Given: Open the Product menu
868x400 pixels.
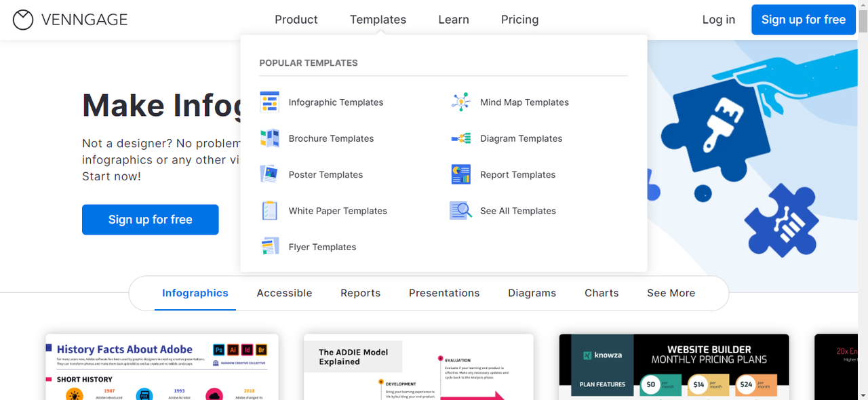Looking at the screenshot, I should [x=296, y=20].
